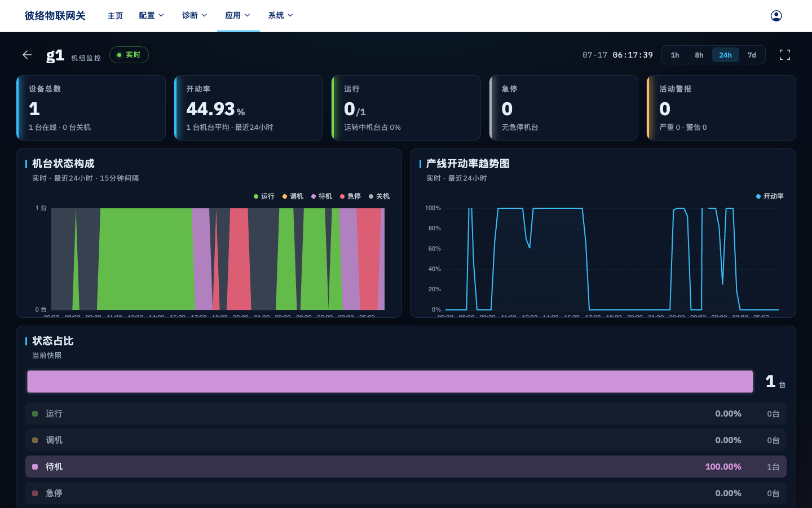This screenshot has width=812, height=508.
Task: Go to the 主页 menu item
Action: tap(115, 16)
